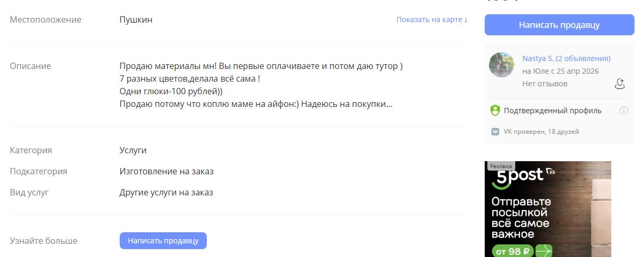This screenshot has height=257, width=644.
Task: Click VK проверен, 18 друзей text
Action: click(542, 132)
